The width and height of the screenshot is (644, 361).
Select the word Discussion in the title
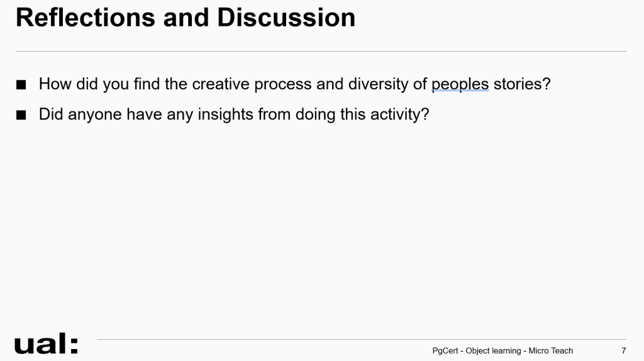(x=286, y=18)
